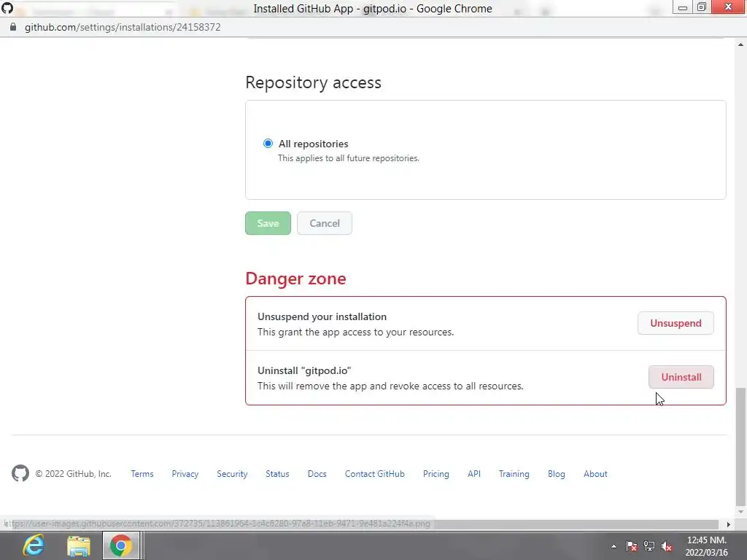Select the All repositories radio button
This screenshot has width=747, height=560.
coord(268,144)
